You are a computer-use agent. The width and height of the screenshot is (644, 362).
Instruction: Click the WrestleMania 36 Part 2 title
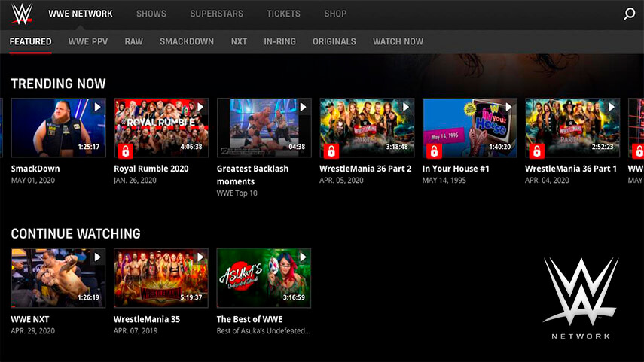click(x=365, y=169)
